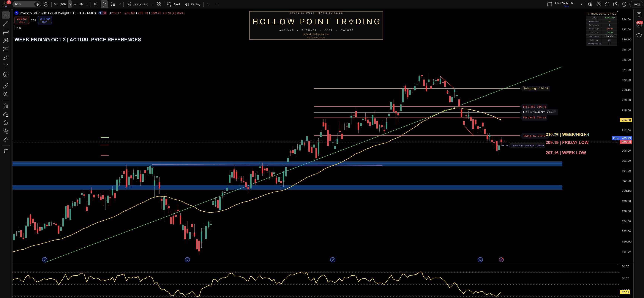Select the crosshair cursor tool

point(6,15)
